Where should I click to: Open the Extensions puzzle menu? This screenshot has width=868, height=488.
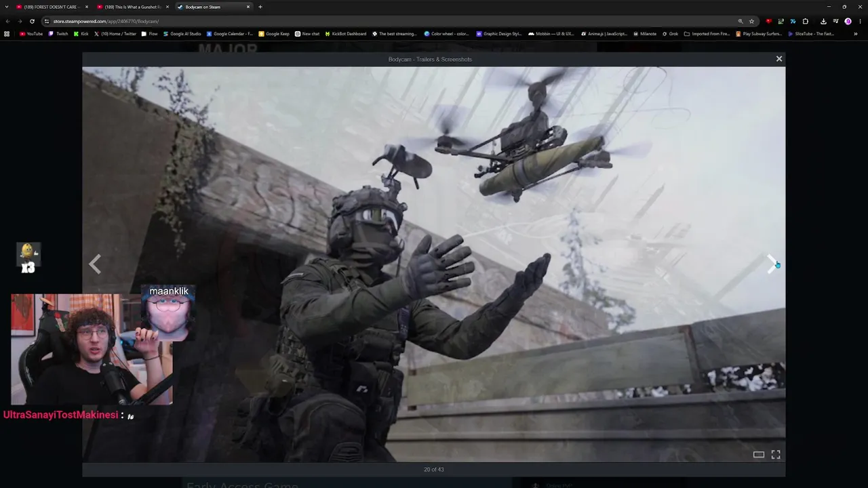click(x=806, y=21)
